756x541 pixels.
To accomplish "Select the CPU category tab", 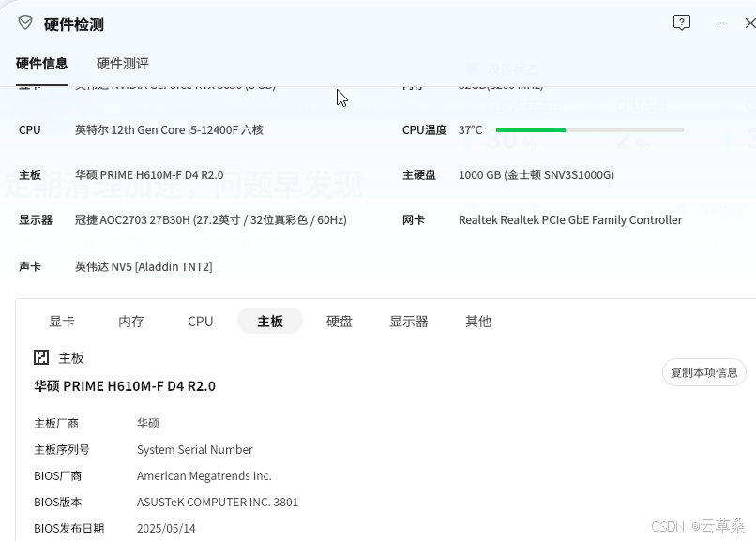I will coord(200,322).
